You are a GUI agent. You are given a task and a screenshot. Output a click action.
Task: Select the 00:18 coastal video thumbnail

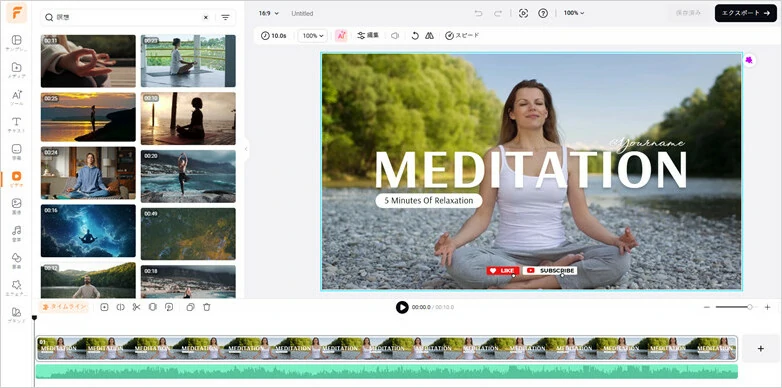[188, 282]
